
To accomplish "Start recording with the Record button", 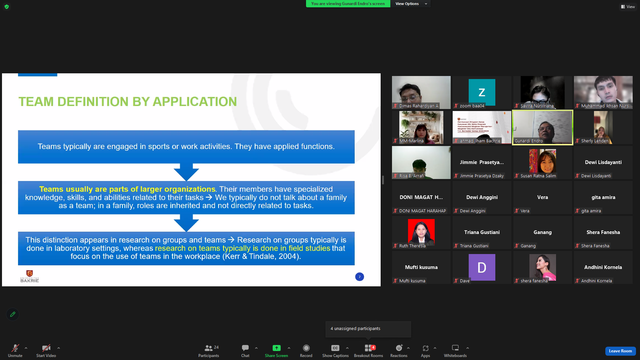I will tap(306, 350).
